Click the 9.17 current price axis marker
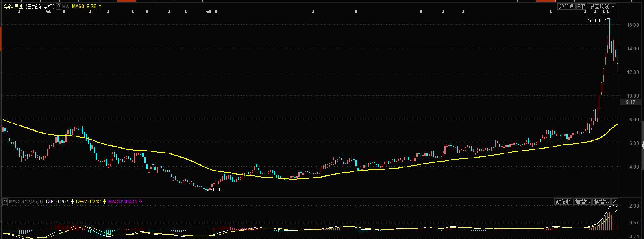Screen dimensions: 644x239 coord(630,102)
